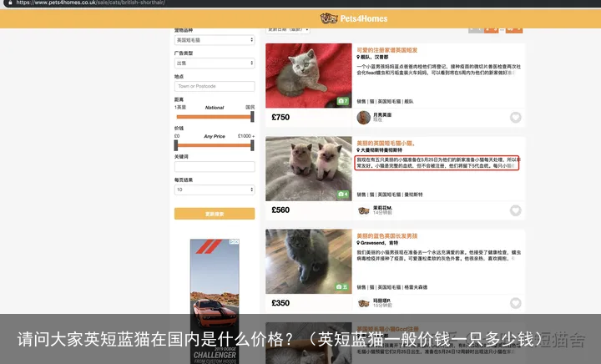Close the Dodge Challenger ad via the X

coord(236,242)
